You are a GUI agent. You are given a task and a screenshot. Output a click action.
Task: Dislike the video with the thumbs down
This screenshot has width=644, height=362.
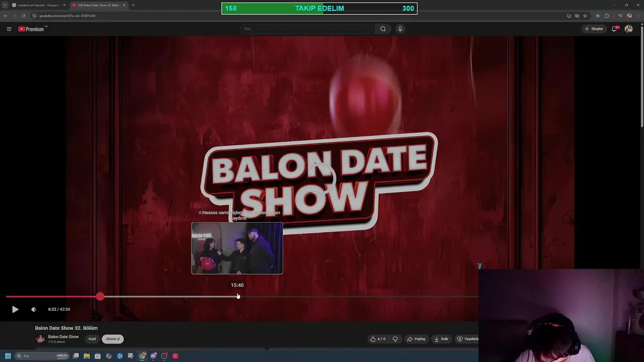(395, 339)
